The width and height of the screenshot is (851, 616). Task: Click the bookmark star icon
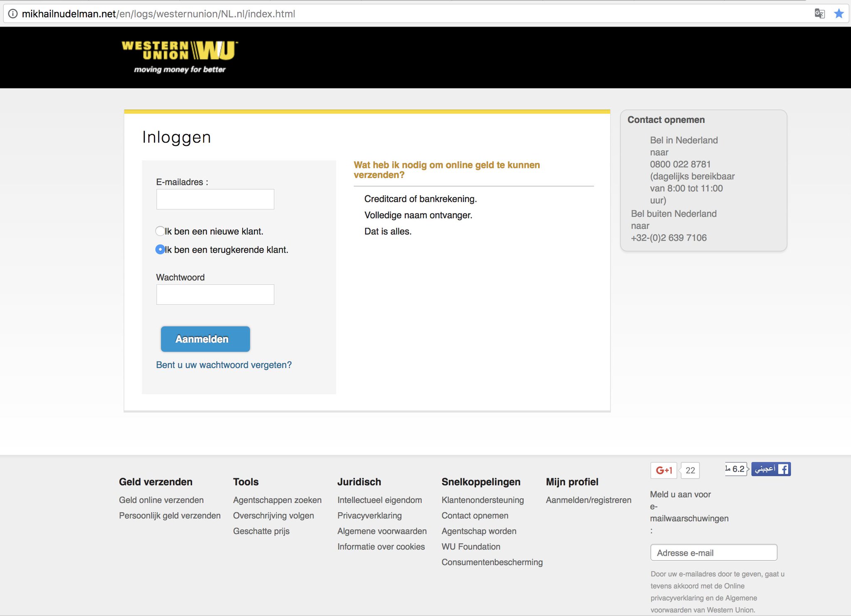point(839,14)
